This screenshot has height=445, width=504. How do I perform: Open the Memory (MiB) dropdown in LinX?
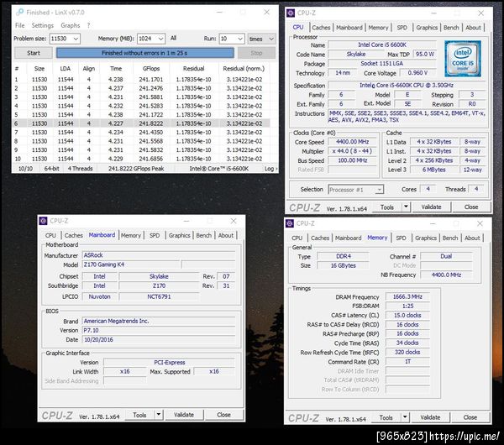[161, 39]
